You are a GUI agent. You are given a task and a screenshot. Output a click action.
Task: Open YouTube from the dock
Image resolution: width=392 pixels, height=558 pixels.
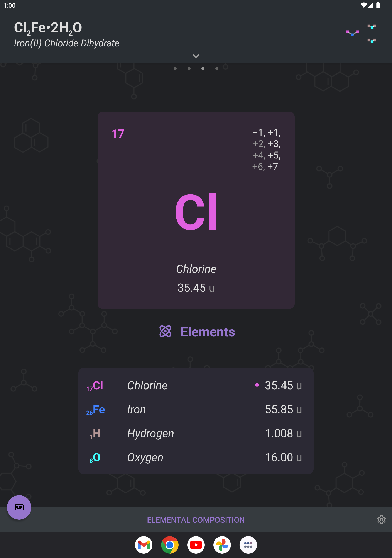[196, 545]
